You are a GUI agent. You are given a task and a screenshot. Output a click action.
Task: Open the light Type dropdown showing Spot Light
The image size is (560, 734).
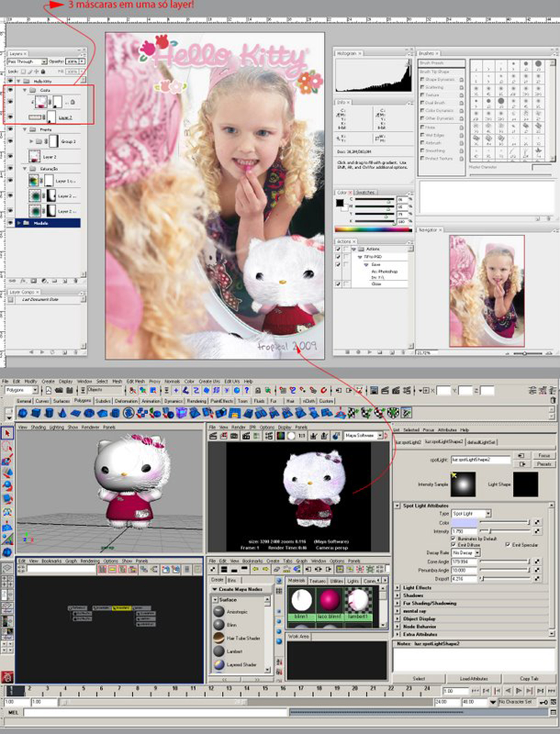pos(471,514)
